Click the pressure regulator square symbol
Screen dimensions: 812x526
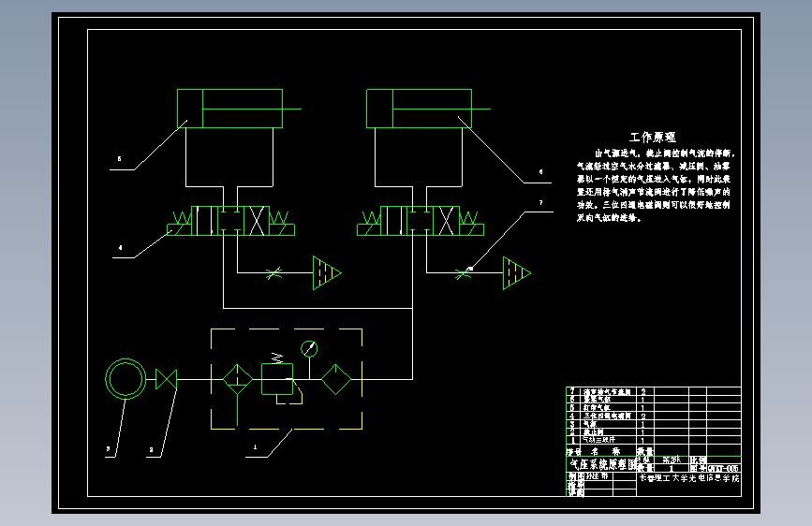[x=277, y=379]
